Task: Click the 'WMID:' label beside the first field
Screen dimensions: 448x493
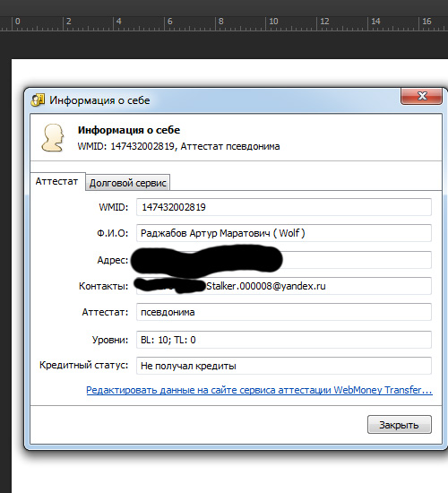Action: 114,207
